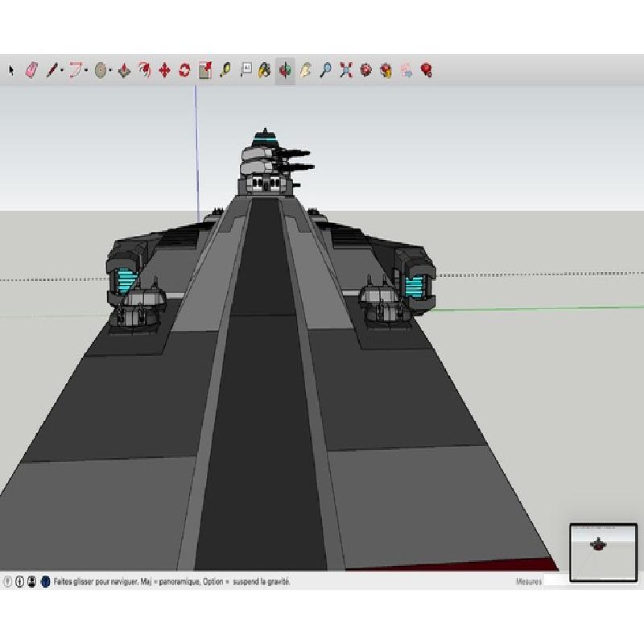This screenshot has width=644, height=644.
Task: Choose the Line pencil tool
Action: [52, 71]
